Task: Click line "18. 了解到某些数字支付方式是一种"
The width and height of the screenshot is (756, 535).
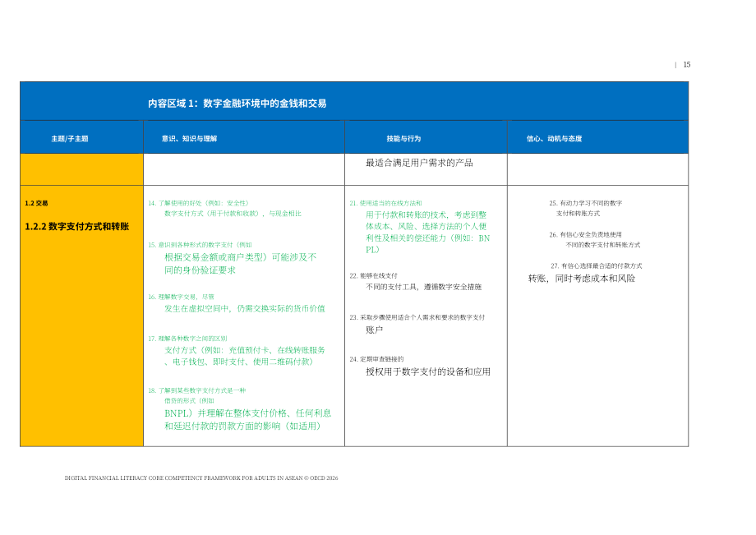Action: [x=197, y=391]
